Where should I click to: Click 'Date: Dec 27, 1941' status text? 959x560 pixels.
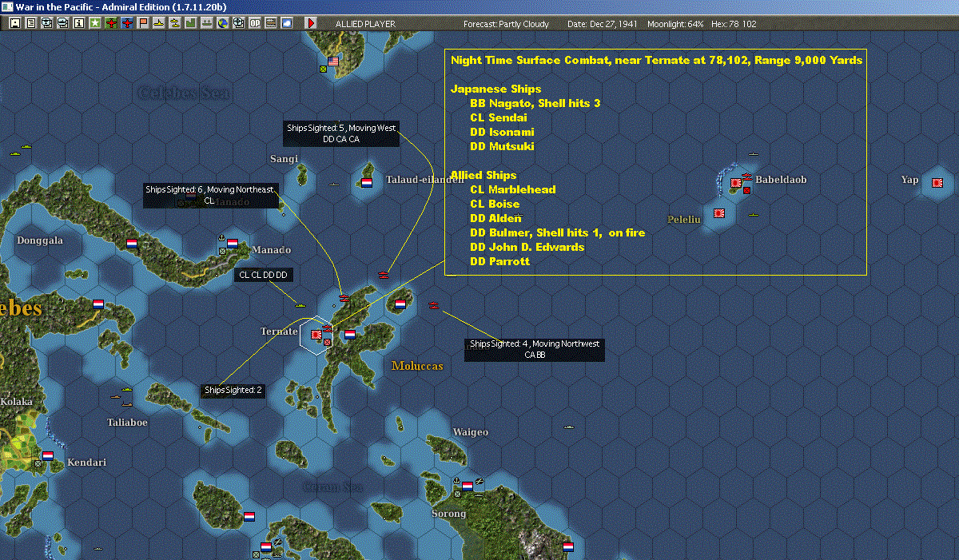pos(603,24)
